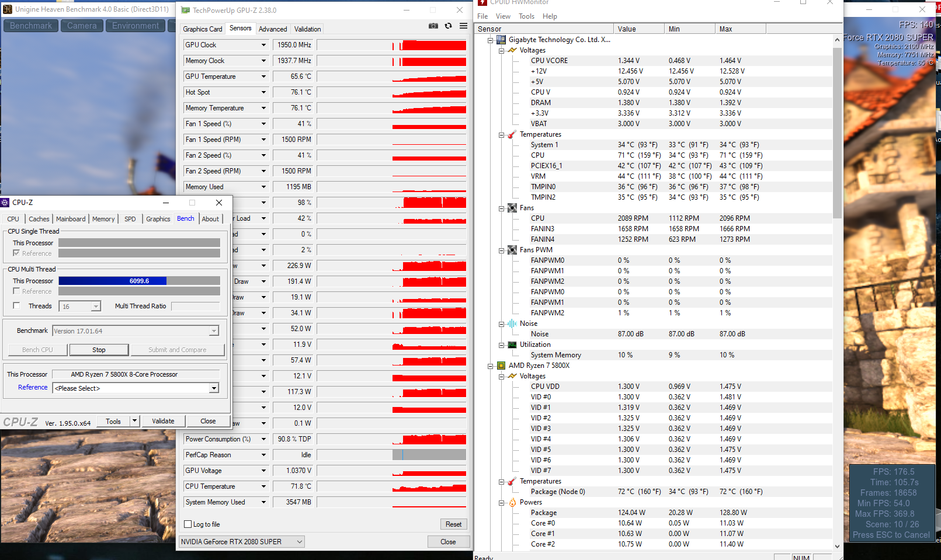Click the Unigine Heaven title bar icon
Viewport: 941px width, 560px height.
point(8,9)
